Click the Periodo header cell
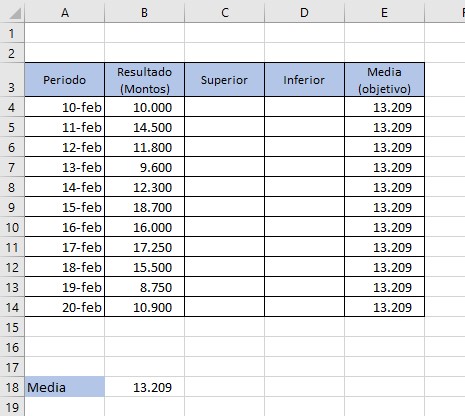Viewport: 465px width, 416px height. pos(65,80)
